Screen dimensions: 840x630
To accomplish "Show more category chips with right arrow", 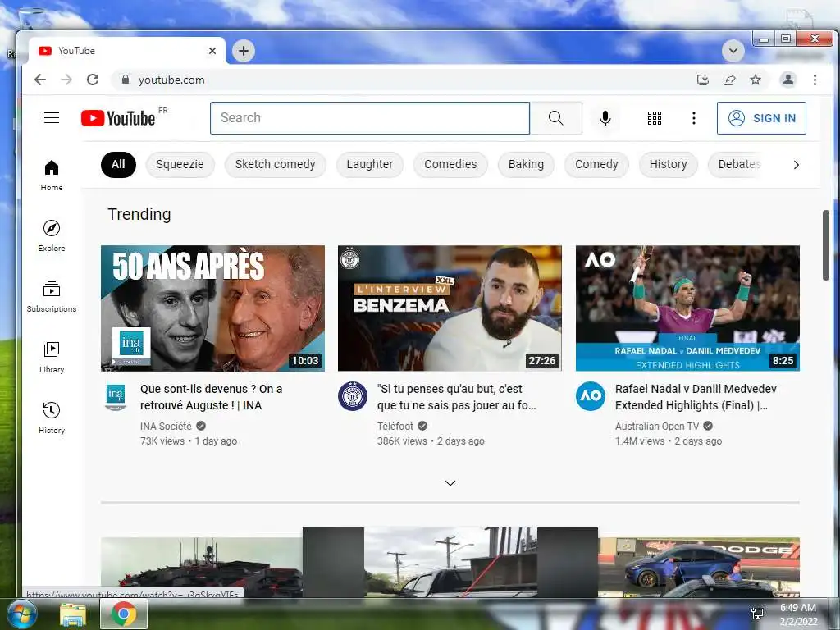I will click(x=796, y=164).
